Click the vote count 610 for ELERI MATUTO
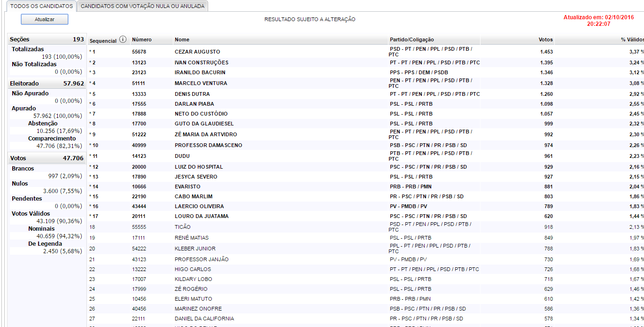This screenshot has height=327, width=644. point(548,298)
